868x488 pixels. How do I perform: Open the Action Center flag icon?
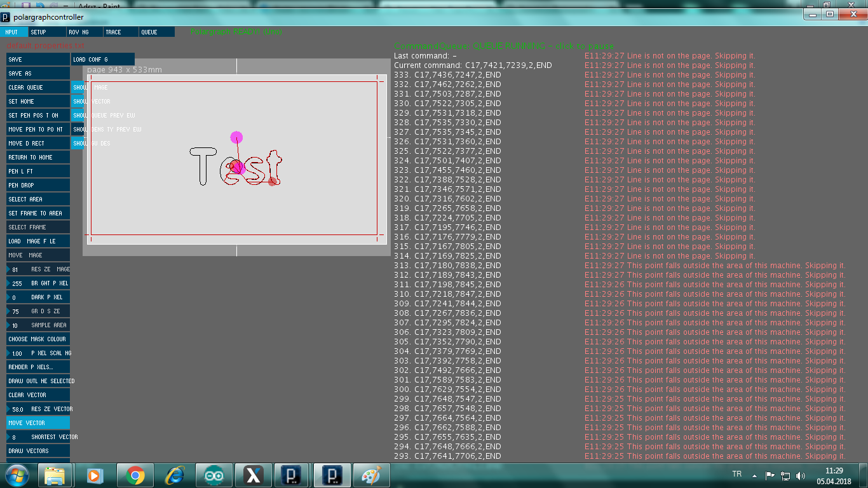pyautogui.click(x=770, y=475)
